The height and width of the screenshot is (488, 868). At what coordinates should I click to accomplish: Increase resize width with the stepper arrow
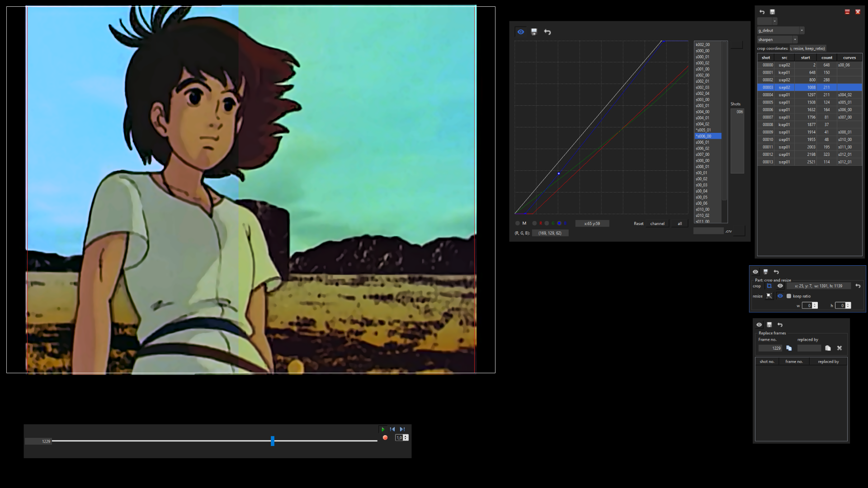(x=815, y=304)
